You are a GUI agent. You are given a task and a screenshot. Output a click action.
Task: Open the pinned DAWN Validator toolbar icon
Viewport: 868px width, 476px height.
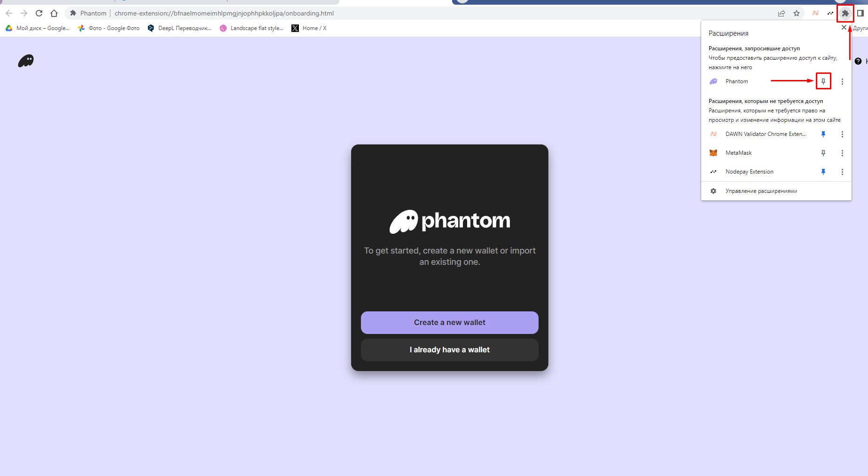tap(815, 13)
